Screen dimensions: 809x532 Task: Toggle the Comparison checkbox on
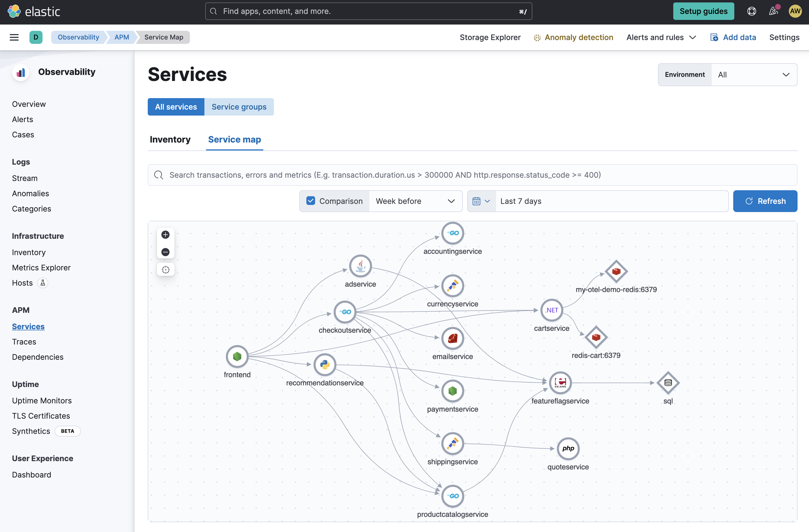point(309,200)
